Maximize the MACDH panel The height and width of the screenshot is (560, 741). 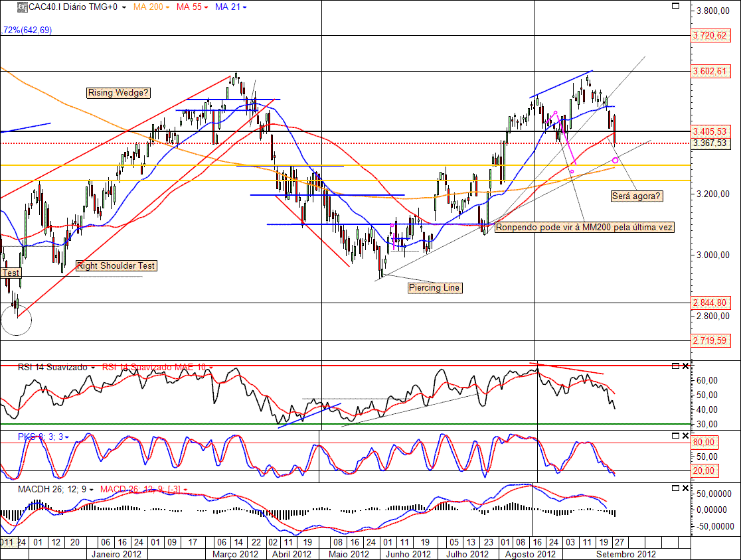pos(675,488)
